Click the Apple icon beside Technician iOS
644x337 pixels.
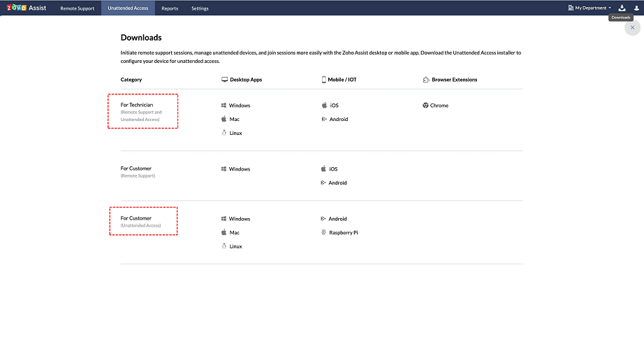[x=325, y=105]
